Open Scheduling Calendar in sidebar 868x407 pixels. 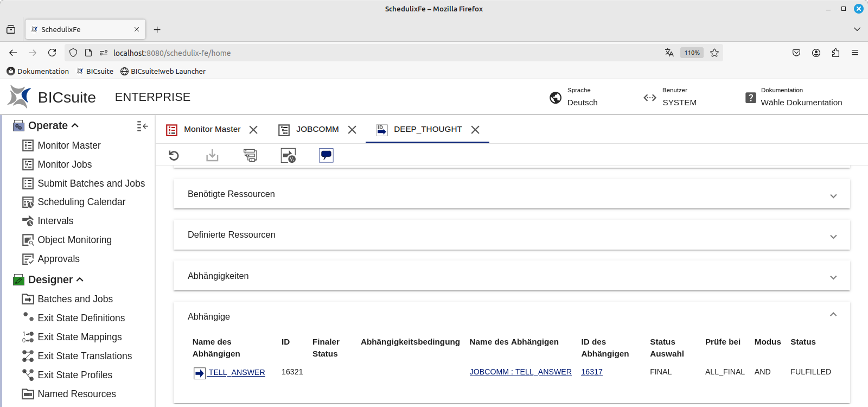pos(81,202)
